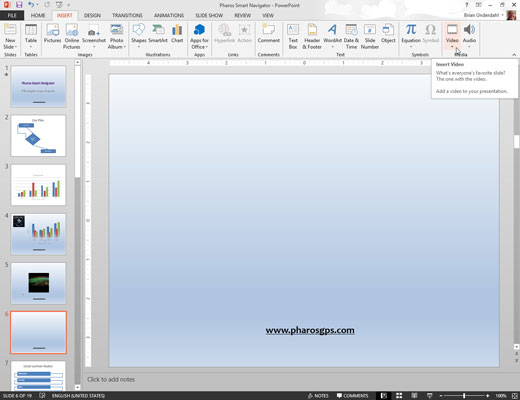
Task: Expand the Video dropdown arrow
Action: coord(452,47)
